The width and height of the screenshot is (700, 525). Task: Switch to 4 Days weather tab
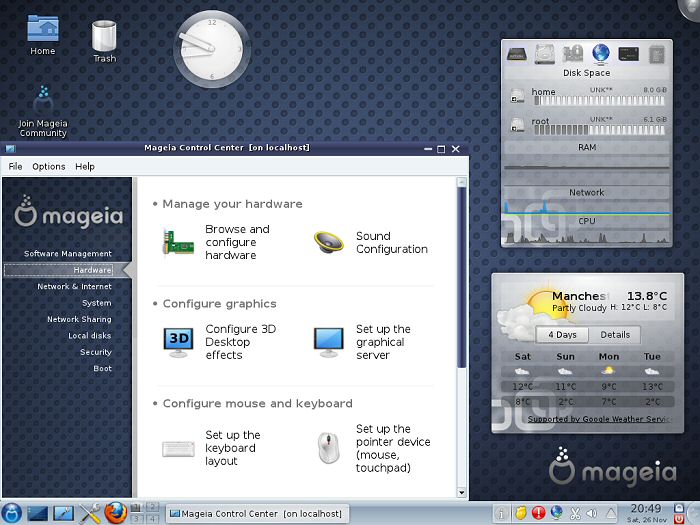tap(562, 335)
